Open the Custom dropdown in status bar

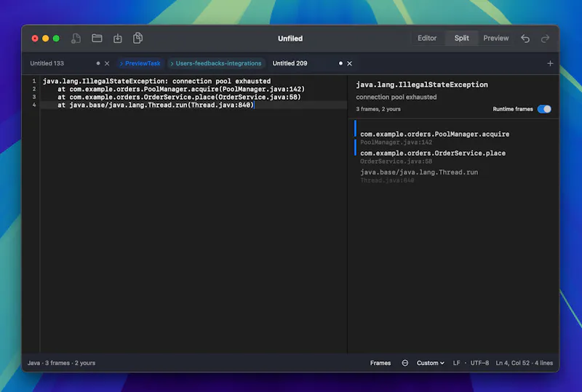click(430, 363)
